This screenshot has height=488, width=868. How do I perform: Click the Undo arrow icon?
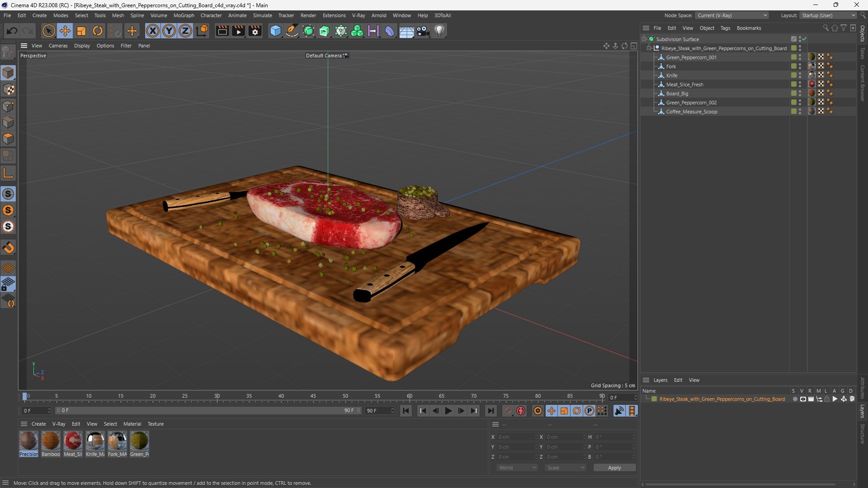click(12, 31)
